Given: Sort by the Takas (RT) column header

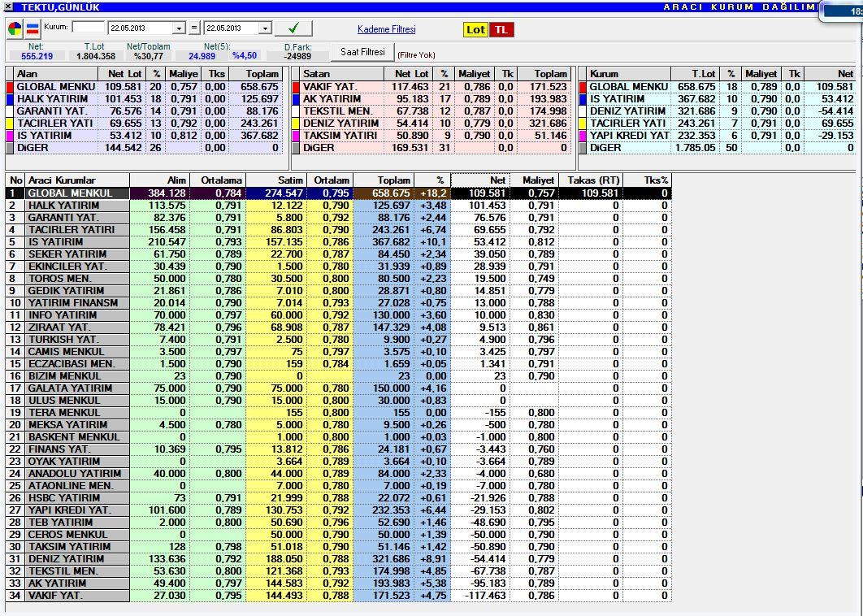Looking at the screenshot, I should [x=591, y=180].
